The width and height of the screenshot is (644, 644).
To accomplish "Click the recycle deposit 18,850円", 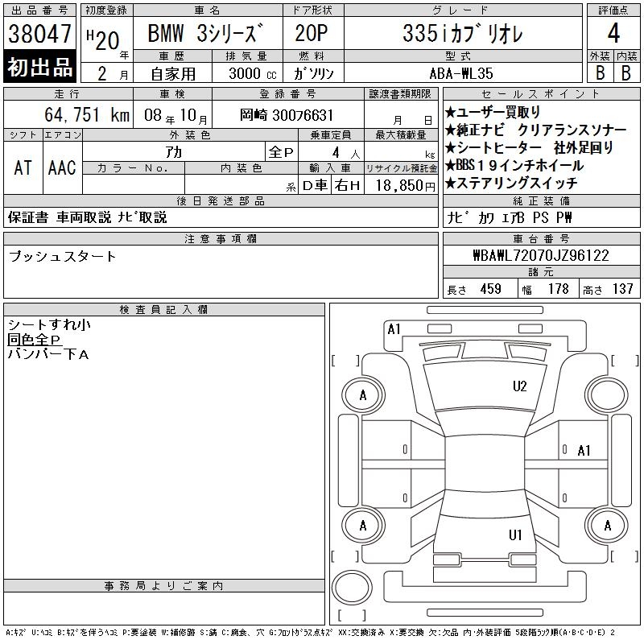I will (406, 186).
